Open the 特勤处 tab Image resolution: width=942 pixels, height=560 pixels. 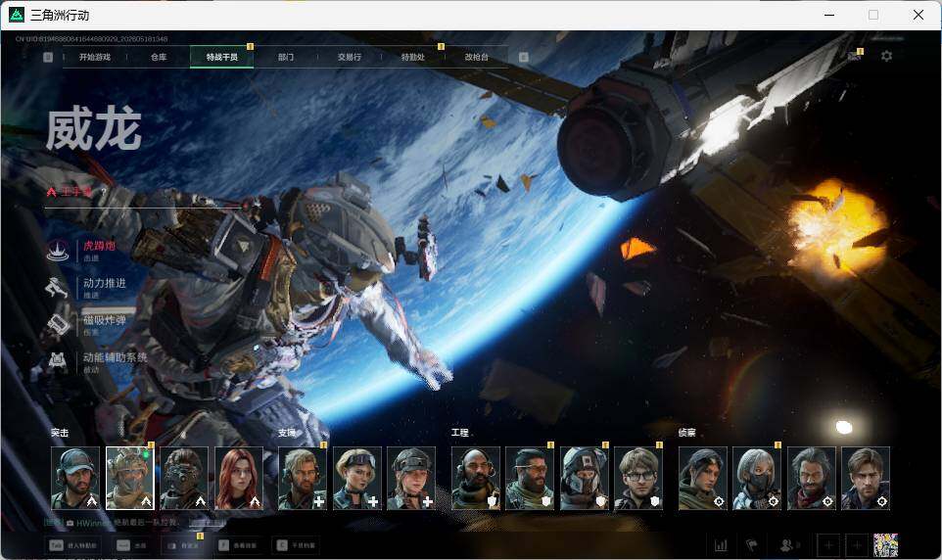pyautogui.click(x=412, y=57)
